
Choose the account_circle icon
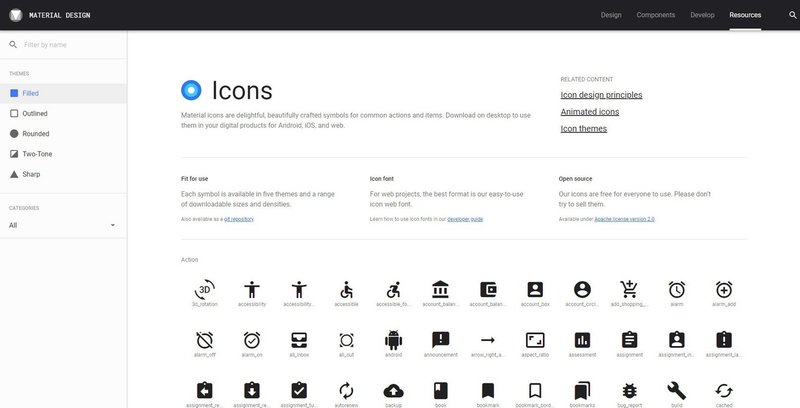[x=582, y=290]
